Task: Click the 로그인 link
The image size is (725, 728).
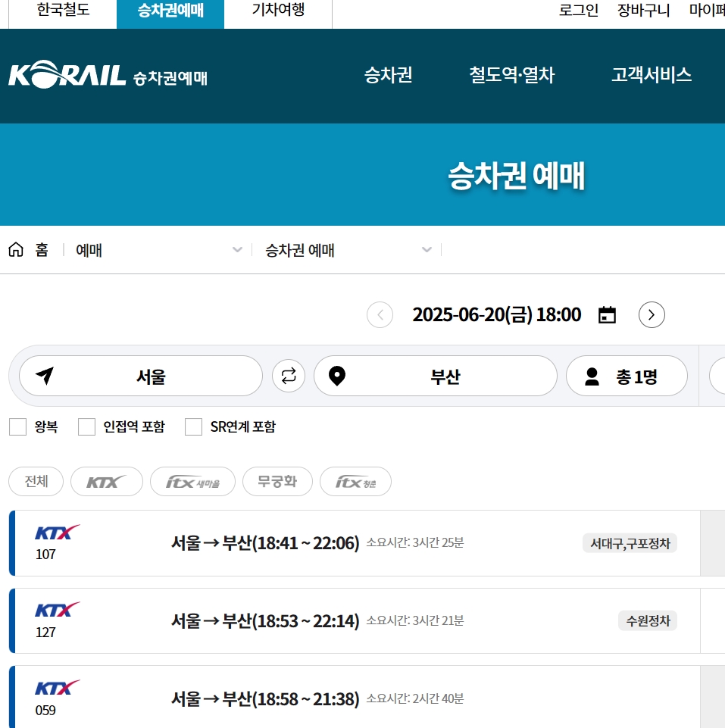Action: [x=578, y=9]
